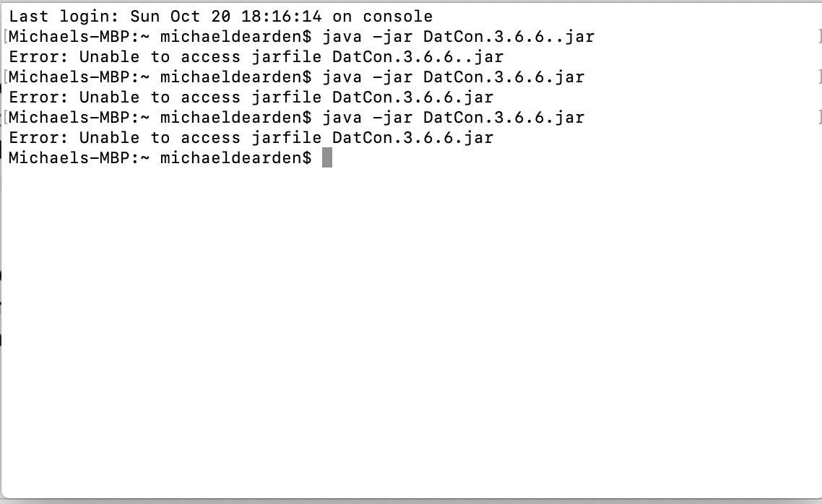Image resolution: width=822 pixels, height=504 pixels.
Task: Click the word "java" in the first command
Action: click(x=342, y=37)
